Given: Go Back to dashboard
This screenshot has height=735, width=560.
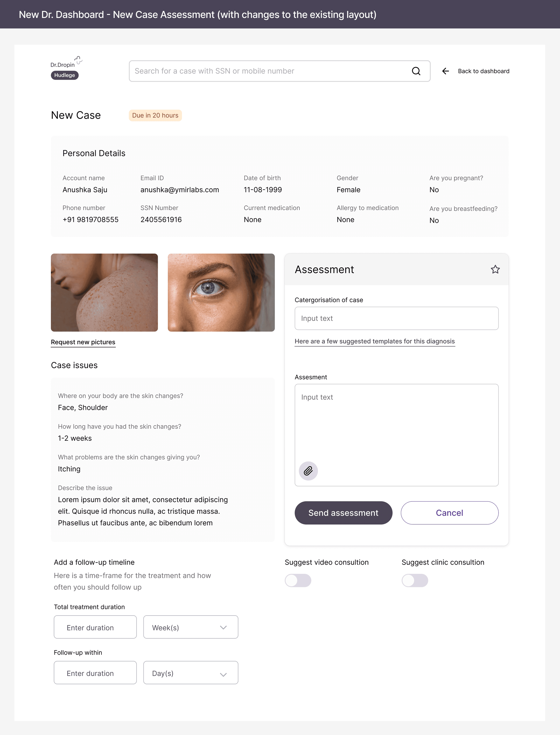Looking at the screenshot, I should point(483,71).
